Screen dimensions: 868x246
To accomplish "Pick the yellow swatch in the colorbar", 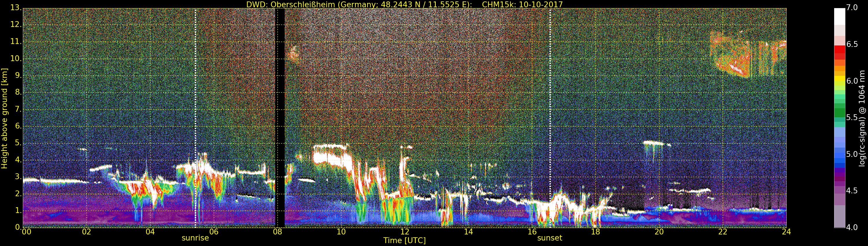I will coord(839,79).
